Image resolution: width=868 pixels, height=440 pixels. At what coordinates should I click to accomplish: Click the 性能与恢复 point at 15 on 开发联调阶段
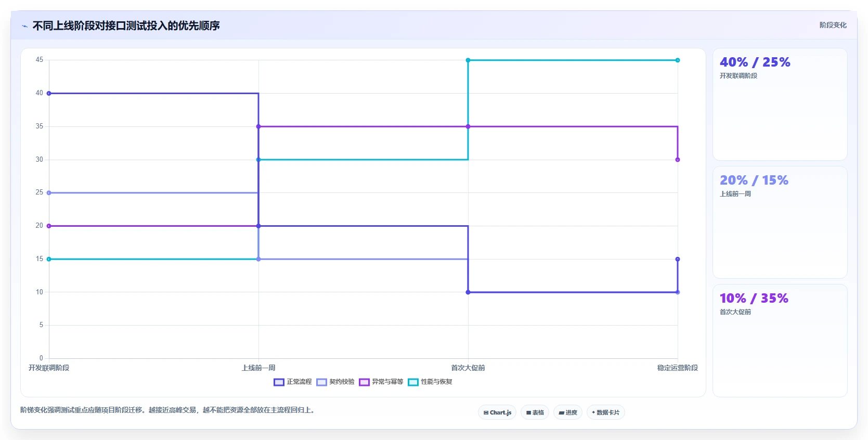coord(49,259)
